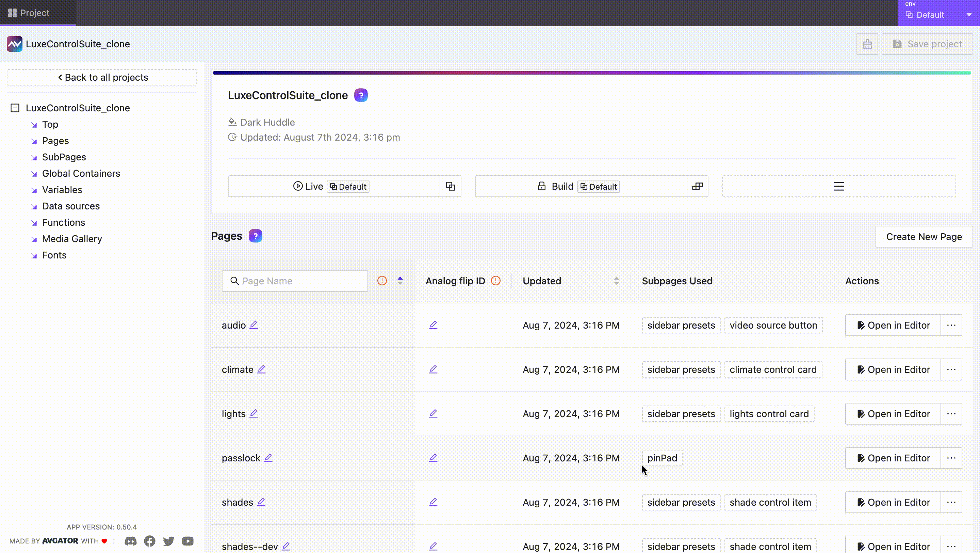Open the YouTube icon in the footer
This screenshot has height=553, width=980.
[x=187, y=541]
